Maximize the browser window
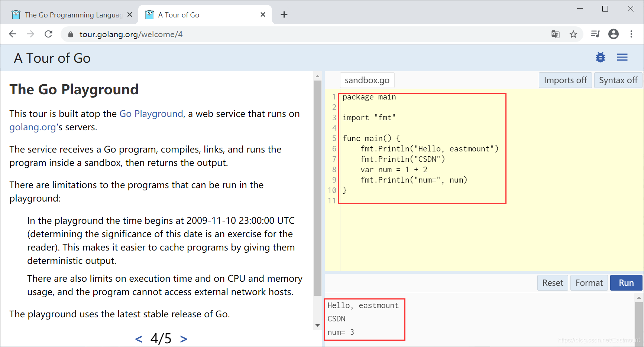644x347 pixels. 605,9
